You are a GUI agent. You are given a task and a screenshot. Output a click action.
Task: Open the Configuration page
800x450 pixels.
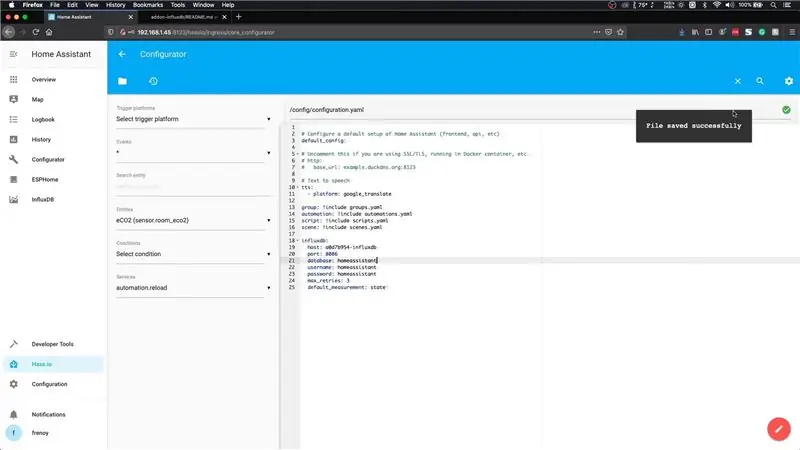[x=49, y=384]
